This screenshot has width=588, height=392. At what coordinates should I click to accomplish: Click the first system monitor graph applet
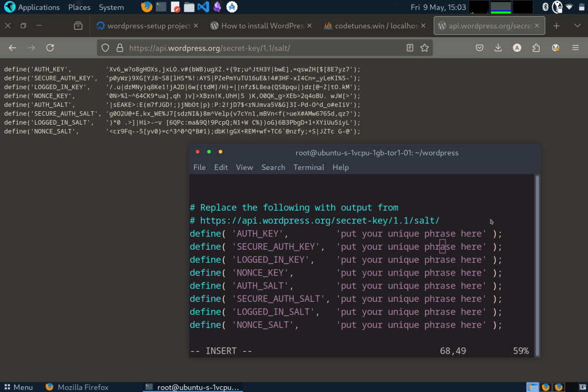[479, 7]
